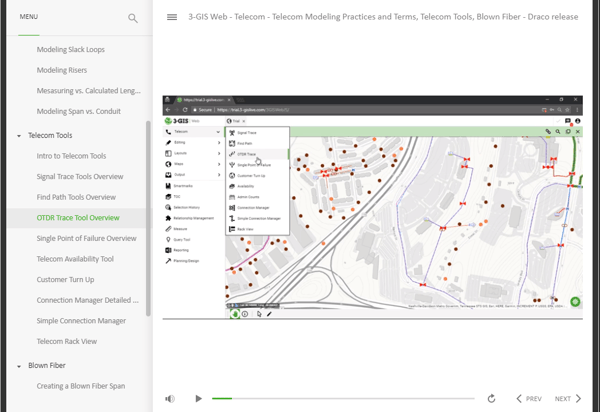Screen dimensions: 600x412
Task: Choose Simple Connection Manager in the flyout menu
Action: [255, 218]
